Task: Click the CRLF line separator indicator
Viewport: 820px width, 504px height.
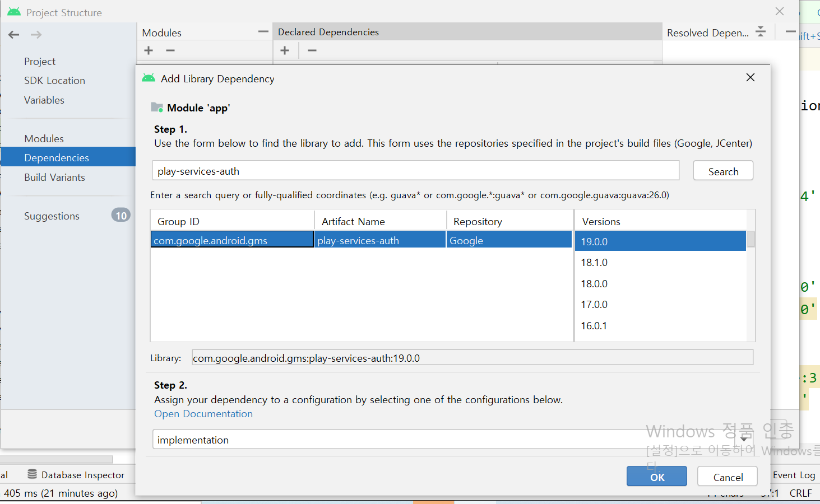Action: click(x=800, y=493)
